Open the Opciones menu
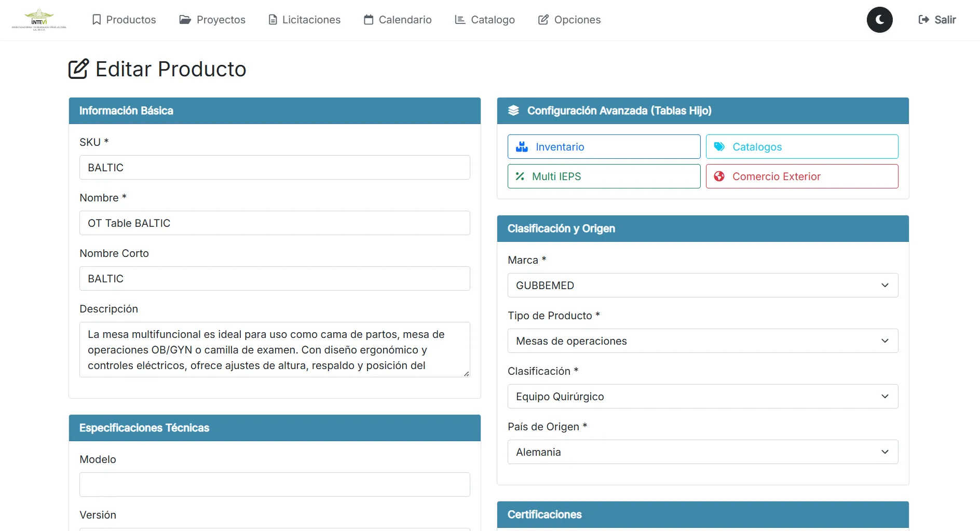980x531 pixels. (569, 20)
